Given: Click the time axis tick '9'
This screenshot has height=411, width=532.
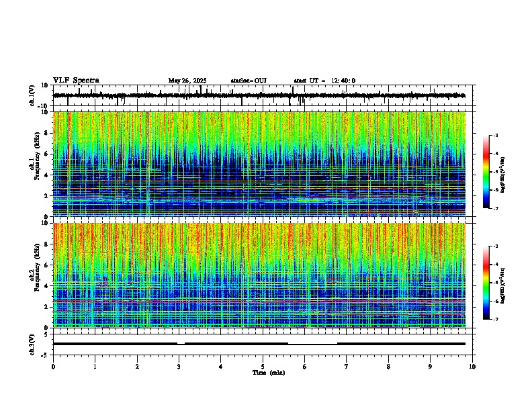Looking at the screenshot, I should pyautogui.click(x=430, y=367).
